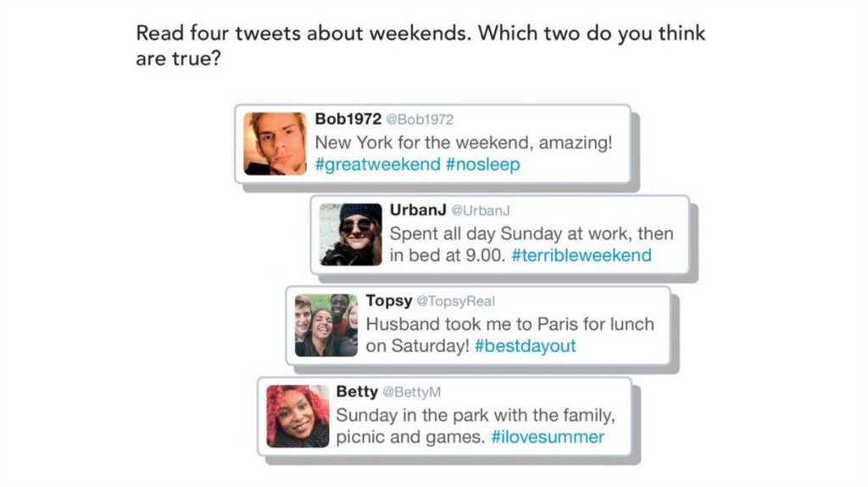Click the bold Bob1972 display name
Viewport: 868px width, 487px height.
pos(348,119)
